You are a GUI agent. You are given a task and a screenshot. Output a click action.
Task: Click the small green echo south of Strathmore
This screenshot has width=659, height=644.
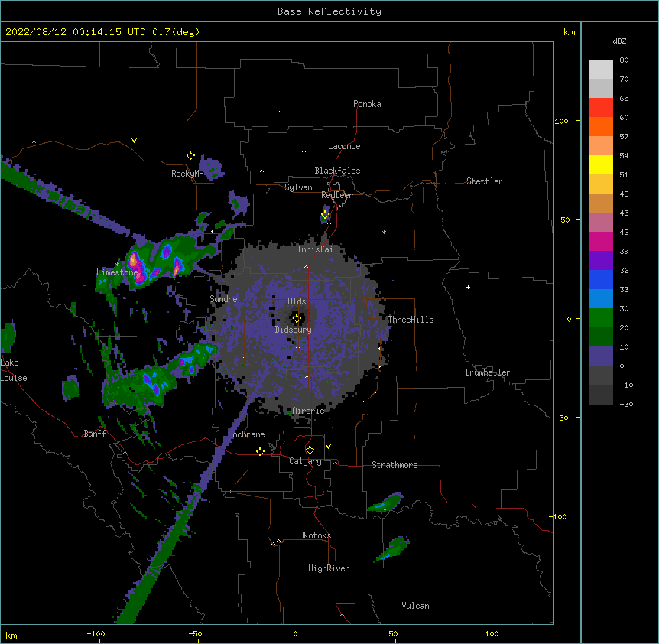point(386,503)
